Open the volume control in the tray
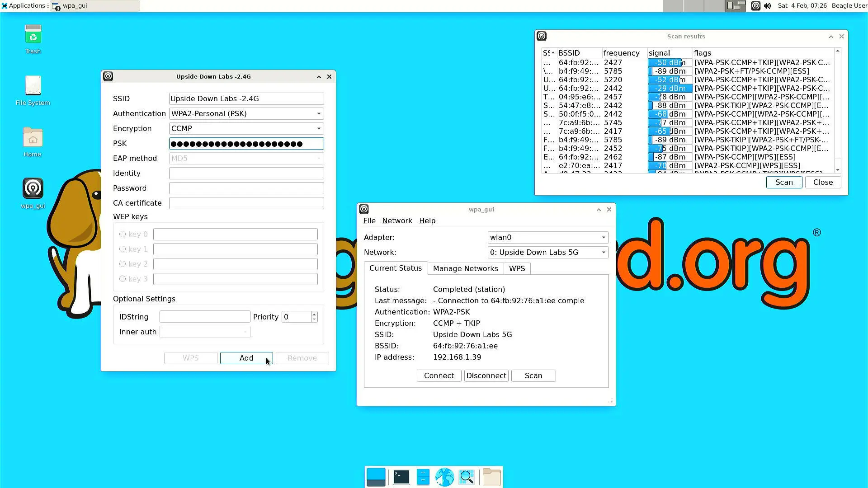Image resolution: width=868 pixels, height=488 pixels. pos(767,5)
